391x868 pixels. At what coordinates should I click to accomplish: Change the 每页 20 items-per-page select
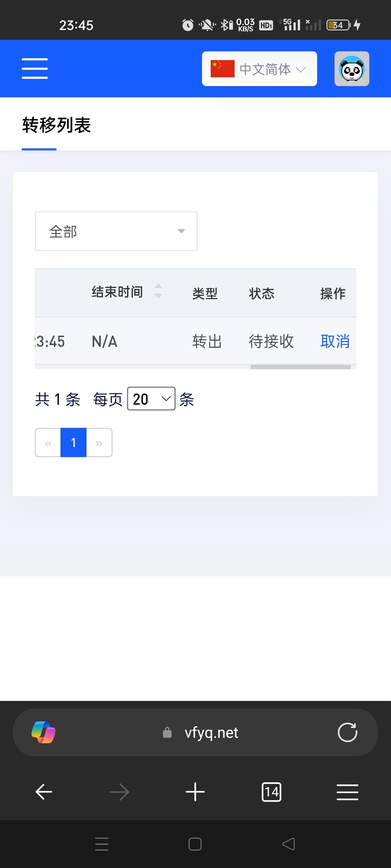point(151,399)
